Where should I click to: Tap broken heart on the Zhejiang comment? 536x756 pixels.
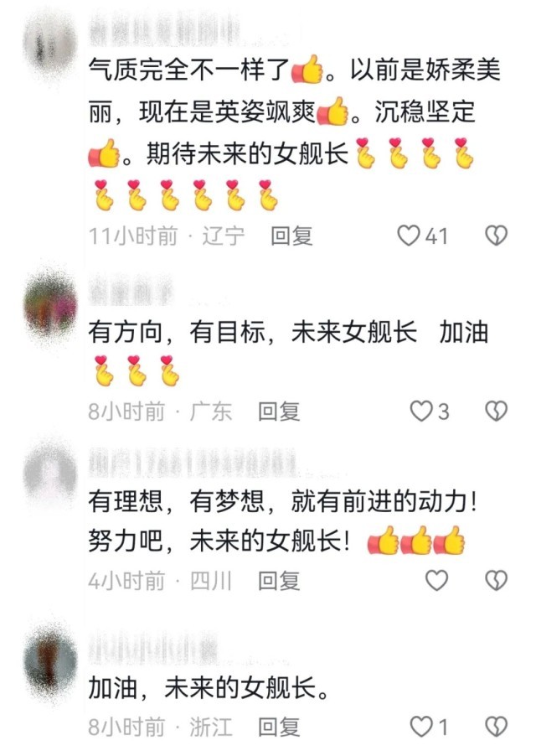tap(496, 727)
